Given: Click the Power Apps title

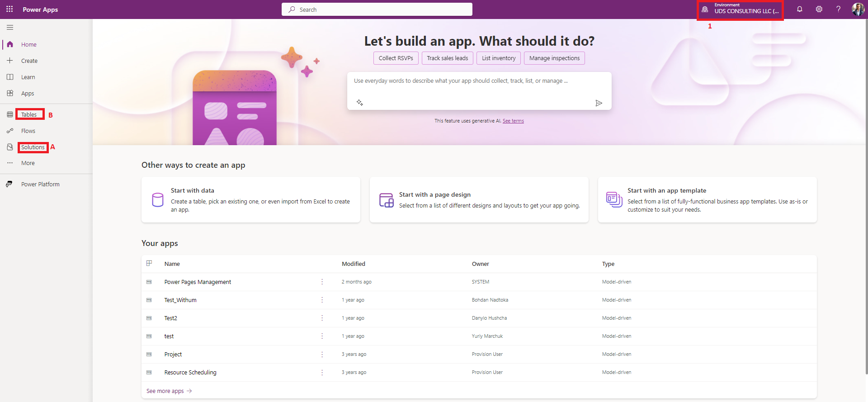Looking at the screenshot, I should [40, 9].
